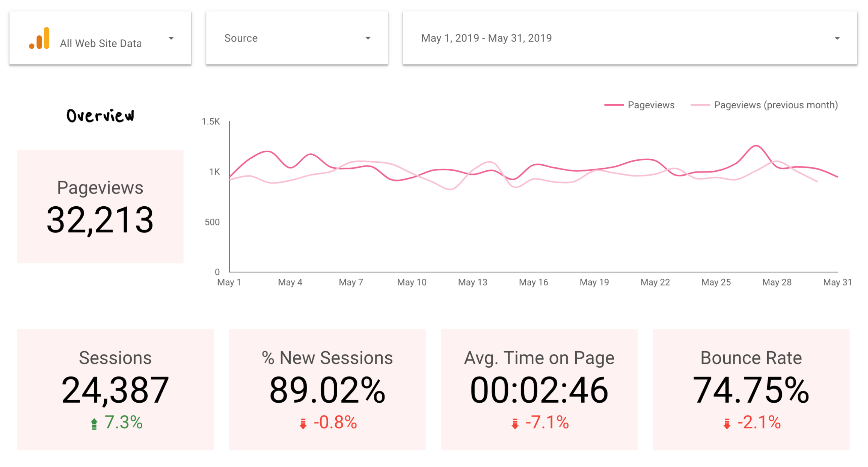Click the green up arrow under Sessions
The height and width of the screenshot is (467, 868).
point(94,424)
